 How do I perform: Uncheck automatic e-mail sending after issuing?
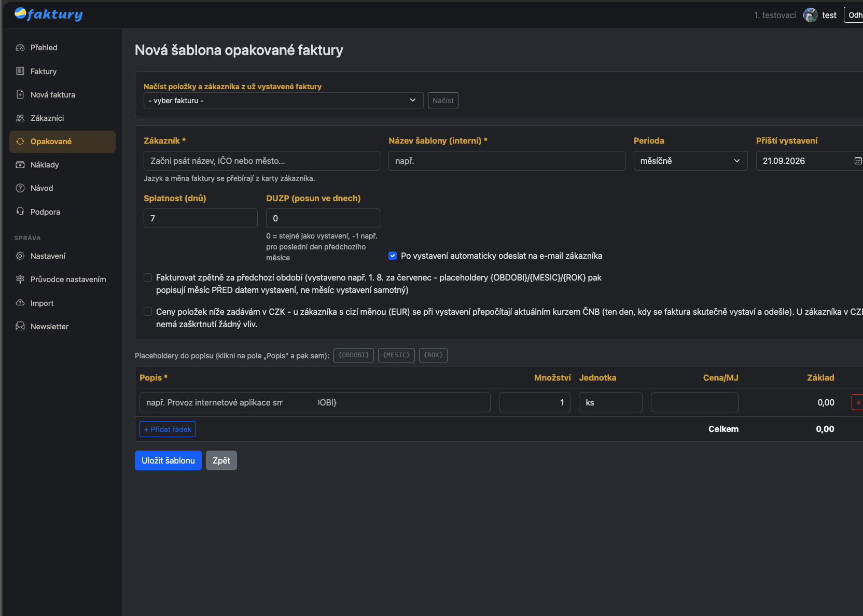click(x=393, y=256)
